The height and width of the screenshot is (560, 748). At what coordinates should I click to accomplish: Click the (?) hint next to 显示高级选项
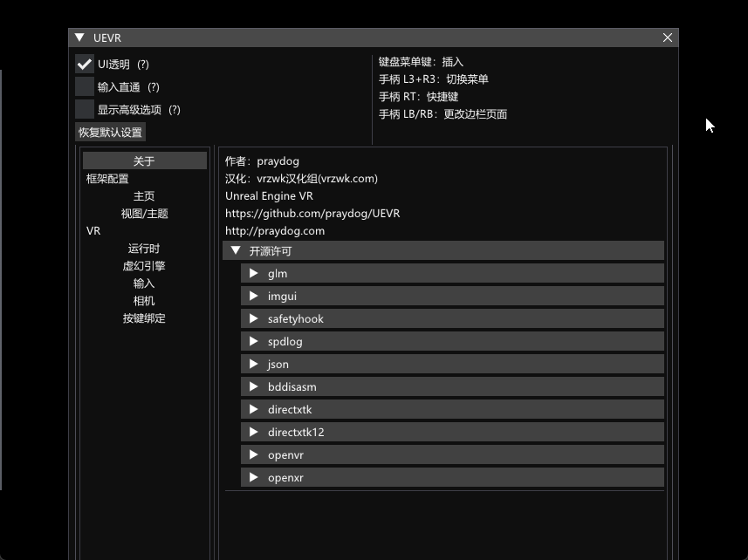click(x=175, y=110)
